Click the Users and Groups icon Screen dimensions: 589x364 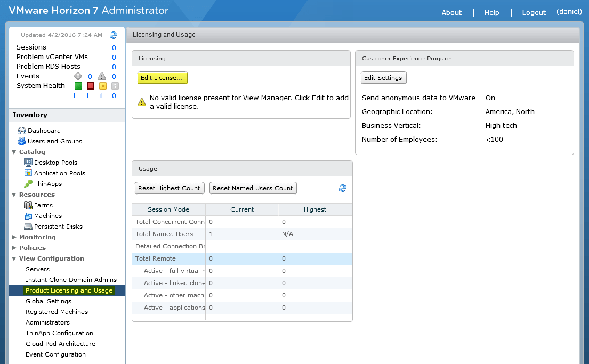pos(21,141)
